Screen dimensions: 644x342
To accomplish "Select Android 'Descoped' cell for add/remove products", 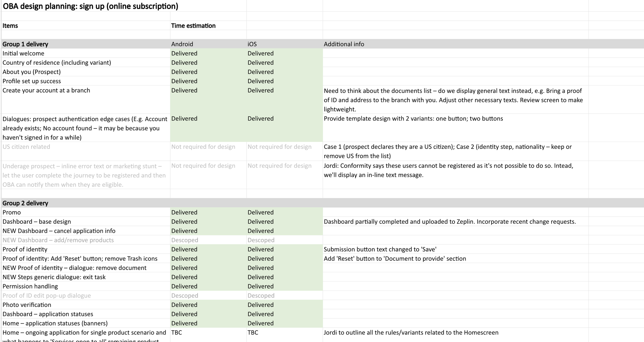I will click(185, 240).
